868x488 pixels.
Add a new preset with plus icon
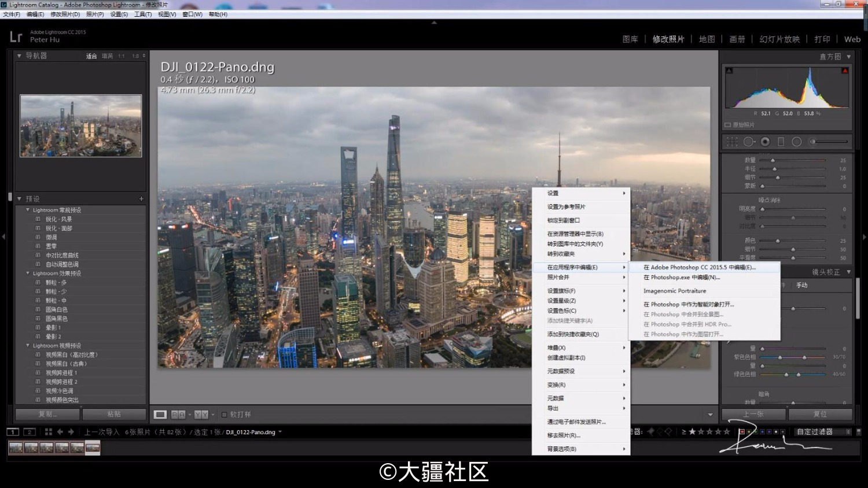point(141,199)
